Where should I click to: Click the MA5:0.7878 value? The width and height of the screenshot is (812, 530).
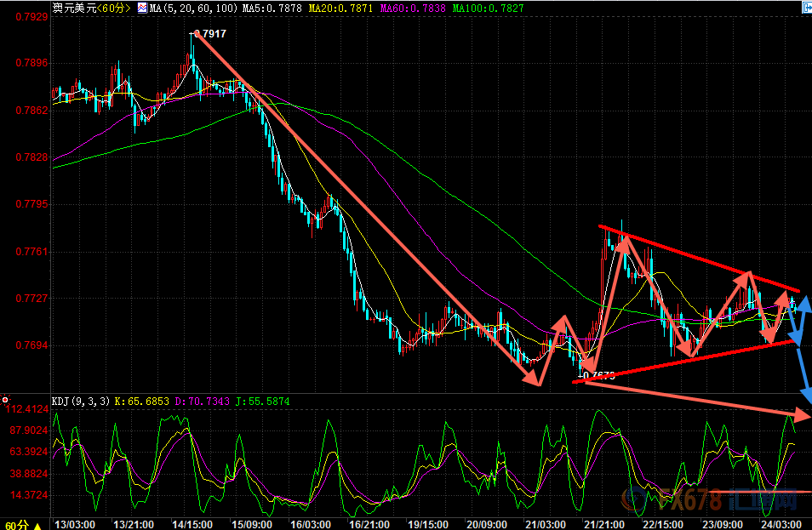pyautogui.click(x=272, y=9)
